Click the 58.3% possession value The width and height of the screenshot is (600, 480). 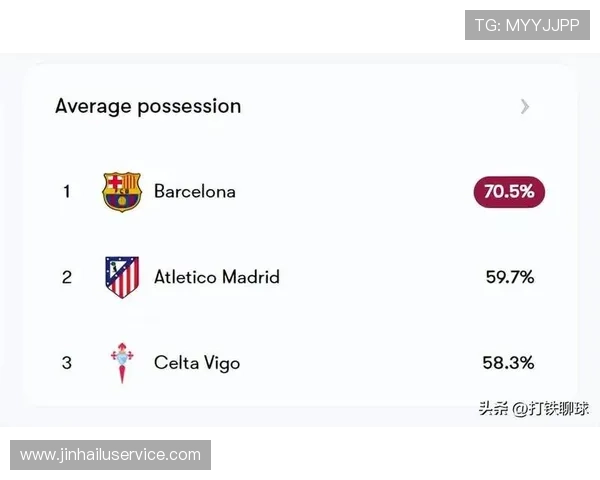coord(510,363)
